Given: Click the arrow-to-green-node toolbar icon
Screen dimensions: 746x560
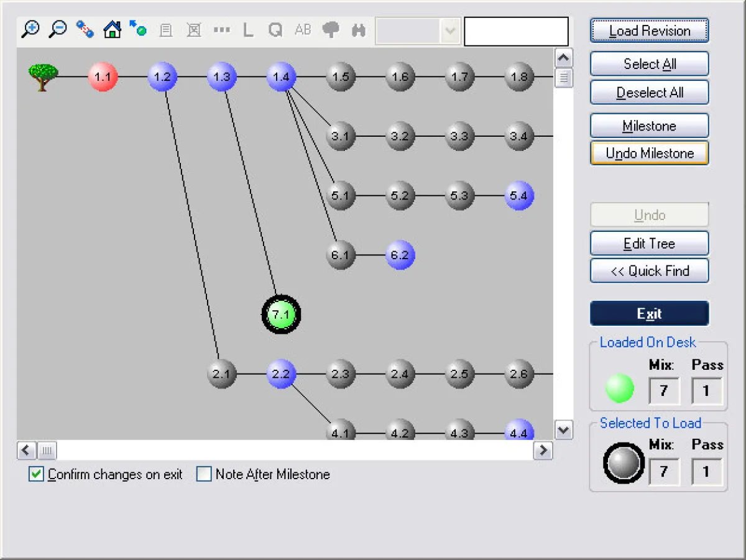Looking at the screenshot, I should (138, 29).
